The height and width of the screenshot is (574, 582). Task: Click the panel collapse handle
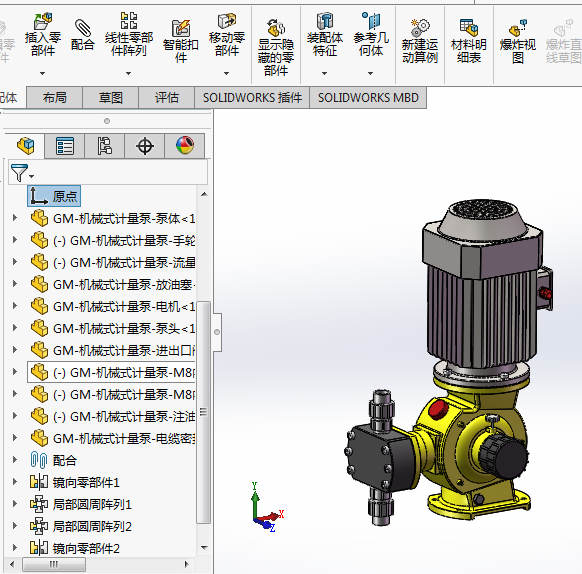point(217,332)
